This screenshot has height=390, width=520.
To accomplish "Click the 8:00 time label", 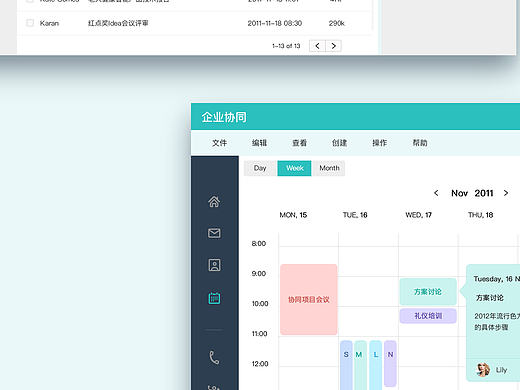I will 259,244.
